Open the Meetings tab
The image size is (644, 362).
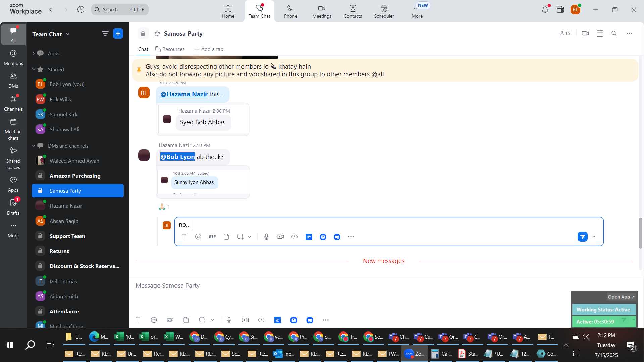point(322,11)
